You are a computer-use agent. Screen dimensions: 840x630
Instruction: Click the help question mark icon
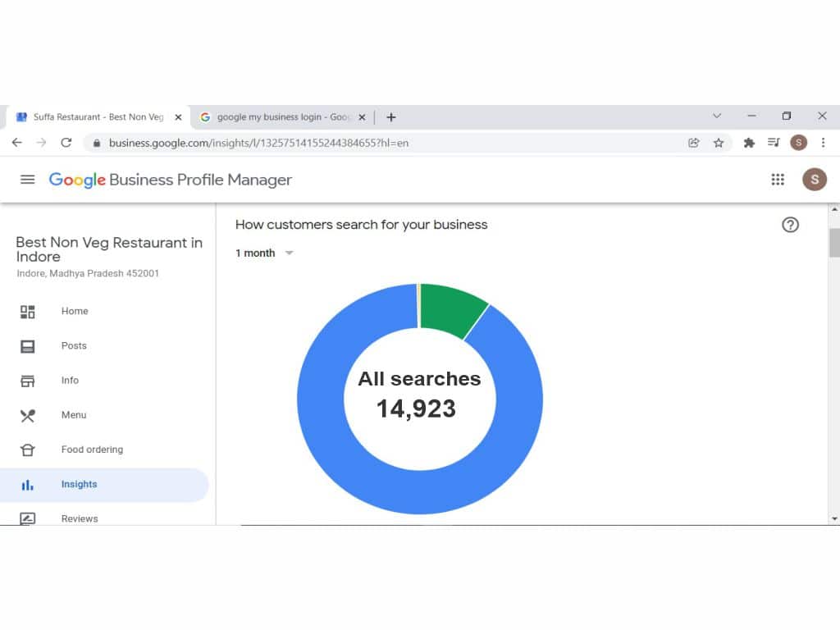[x=790, y=225]
